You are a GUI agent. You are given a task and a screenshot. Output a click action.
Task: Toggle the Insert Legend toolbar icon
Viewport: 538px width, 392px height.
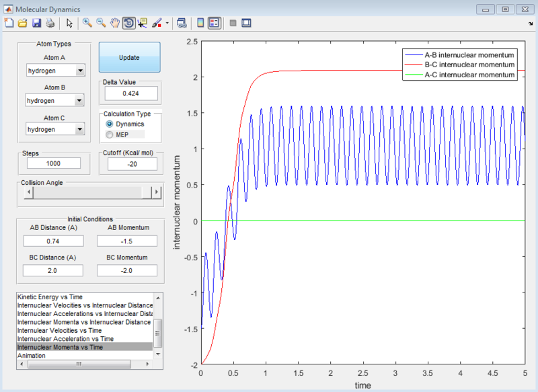214,23
